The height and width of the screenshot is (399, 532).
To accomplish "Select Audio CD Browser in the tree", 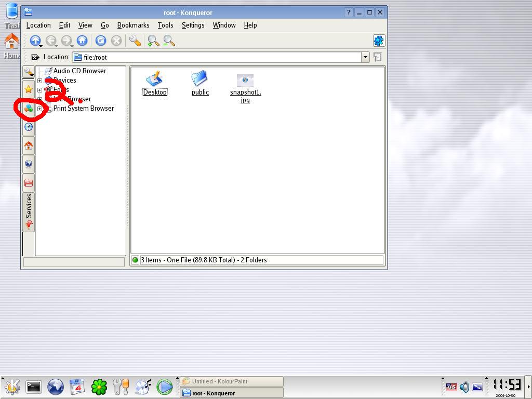I will tap(79, 71).
